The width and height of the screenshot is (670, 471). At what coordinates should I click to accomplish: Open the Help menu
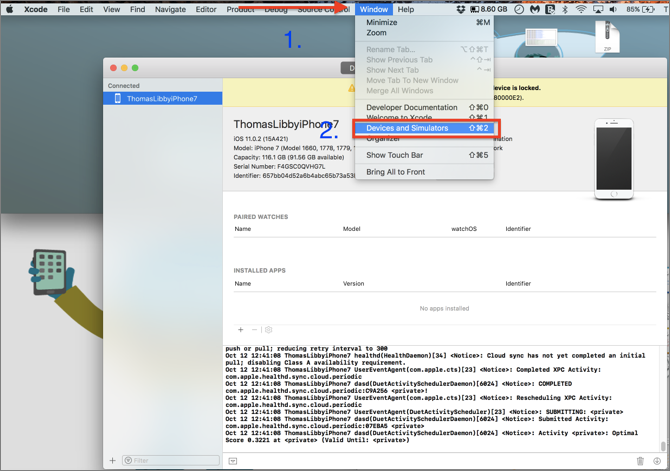[x=406, y=9]
